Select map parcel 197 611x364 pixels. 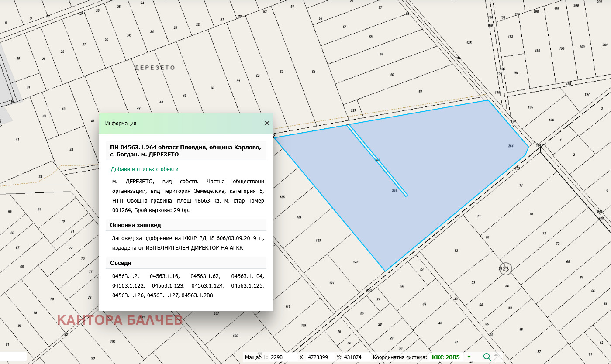tap(587, 94)
